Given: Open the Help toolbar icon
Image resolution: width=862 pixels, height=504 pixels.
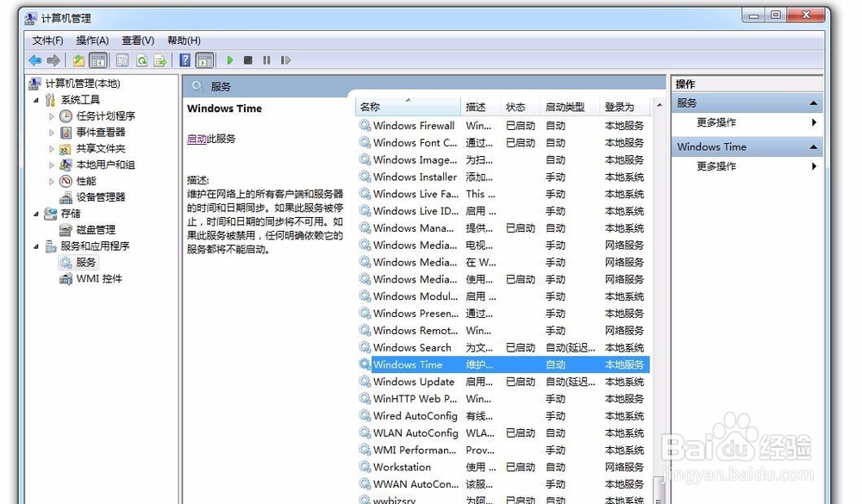Looking at the screenshot, I should (x=185, y=60).
